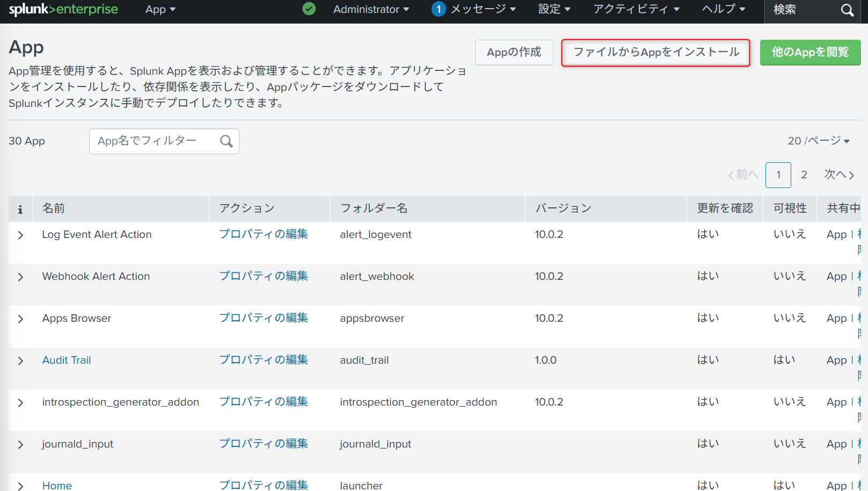Click the ファイルからAppをインストール button
The width and height of the screenshot is (868, 491).
(x=655, y=53)
